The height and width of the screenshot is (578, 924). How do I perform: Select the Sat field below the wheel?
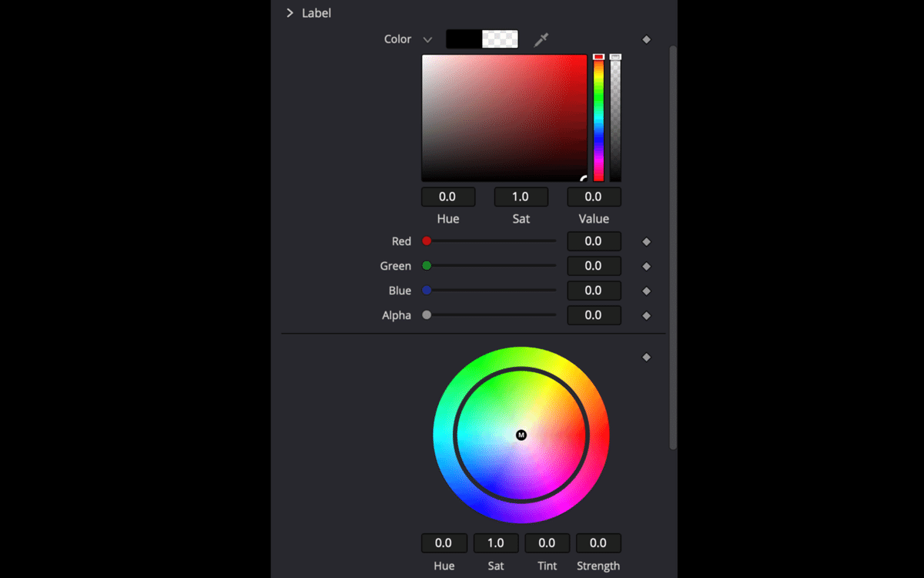tap(496, 543)
